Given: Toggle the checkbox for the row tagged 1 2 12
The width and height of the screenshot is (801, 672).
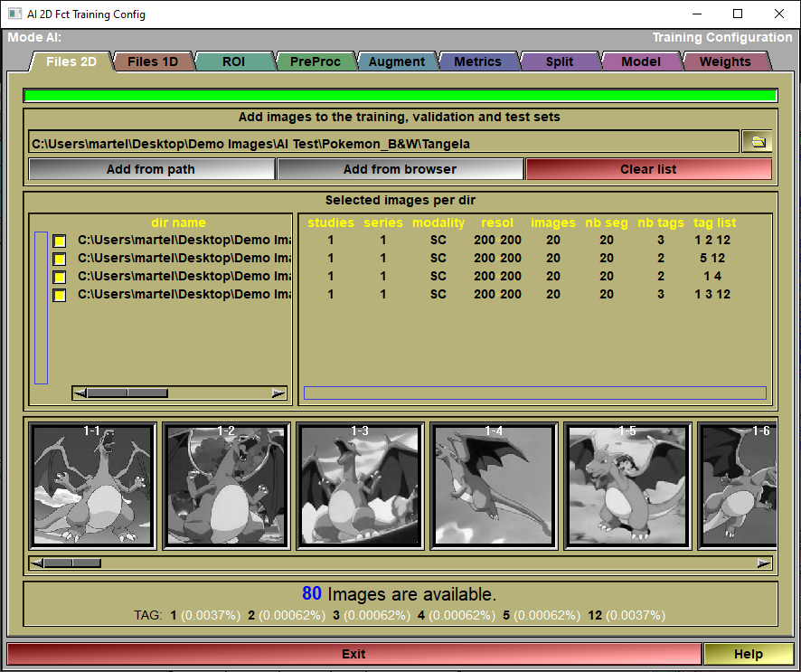Looking at the screenshot, I should point(60,241).
